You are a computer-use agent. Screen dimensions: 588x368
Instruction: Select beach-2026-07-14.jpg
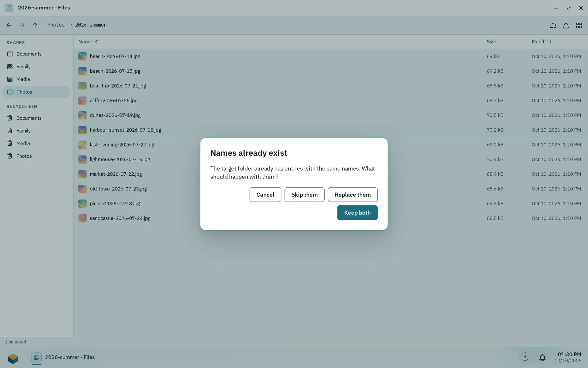pos(330,56)
